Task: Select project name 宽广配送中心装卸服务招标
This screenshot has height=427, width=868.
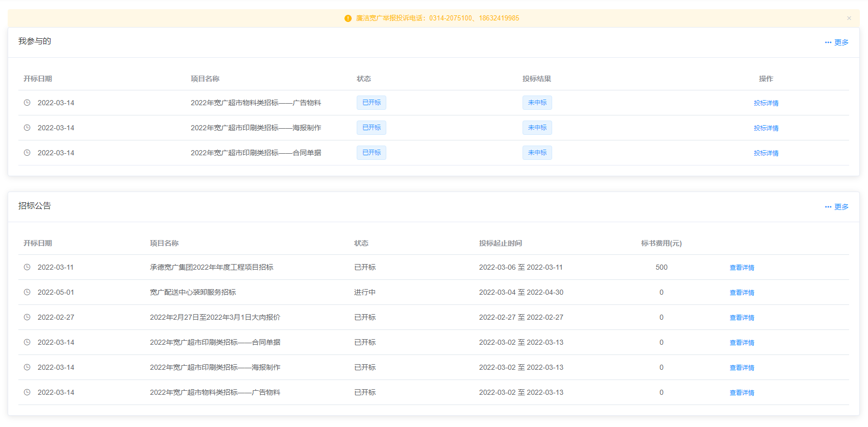Action: click(x=193, y=292)
